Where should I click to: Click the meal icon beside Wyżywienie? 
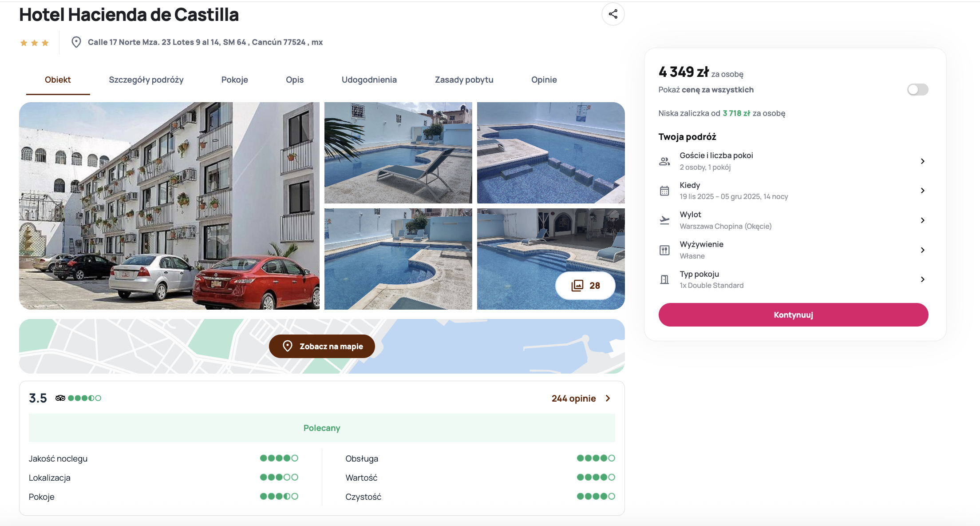[664, 250]
